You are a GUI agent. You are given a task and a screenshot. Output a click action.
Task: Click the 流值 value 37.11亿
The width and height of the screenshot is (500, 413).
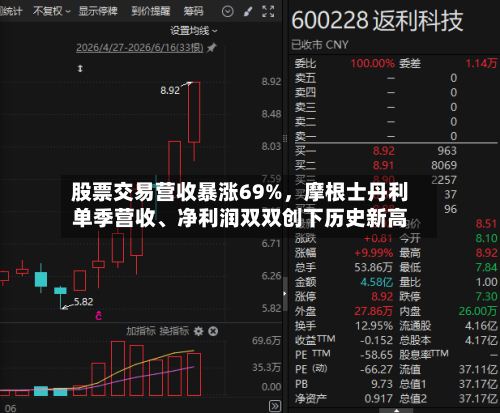[478, 369]
